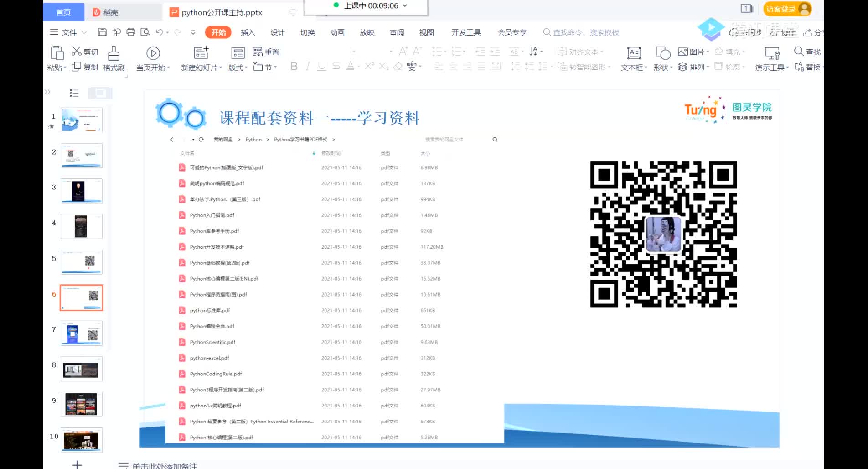The image size is (868, 469).
Task: Select slide 1 thumbnail
Action: click(82, 120)
